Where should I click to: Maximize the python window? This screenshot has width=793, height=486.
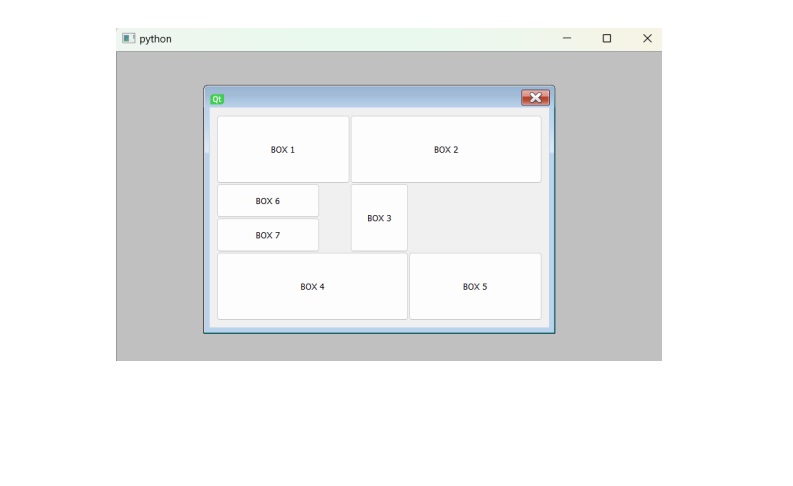pyautogui.click(x=607, y=38)
